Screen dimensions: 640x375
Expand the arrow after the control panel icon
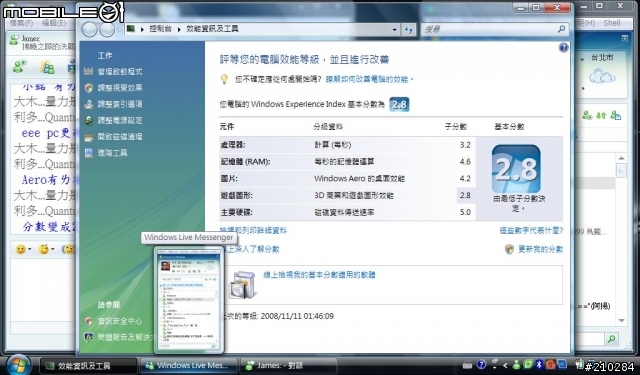(142, 29)
